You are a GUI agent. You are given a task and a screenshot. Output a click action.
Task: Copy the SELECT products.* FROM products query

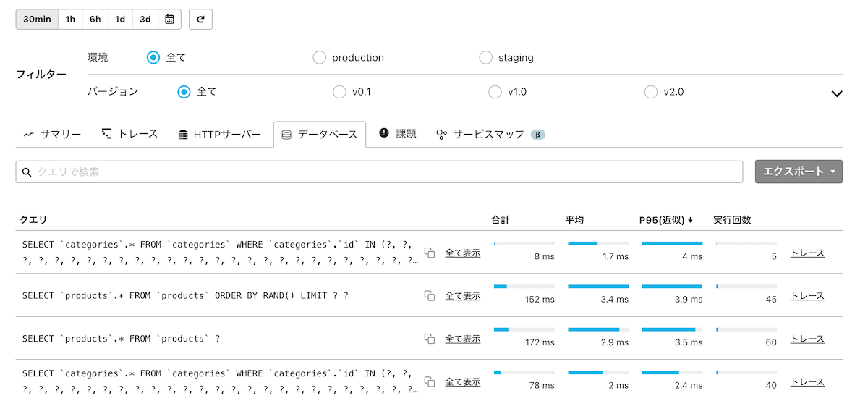point(430,339)
